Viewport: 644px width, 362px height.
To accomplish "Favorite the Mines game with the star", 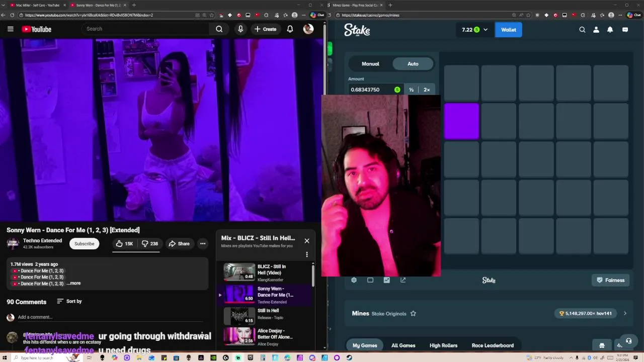I will tap(413, 314).
